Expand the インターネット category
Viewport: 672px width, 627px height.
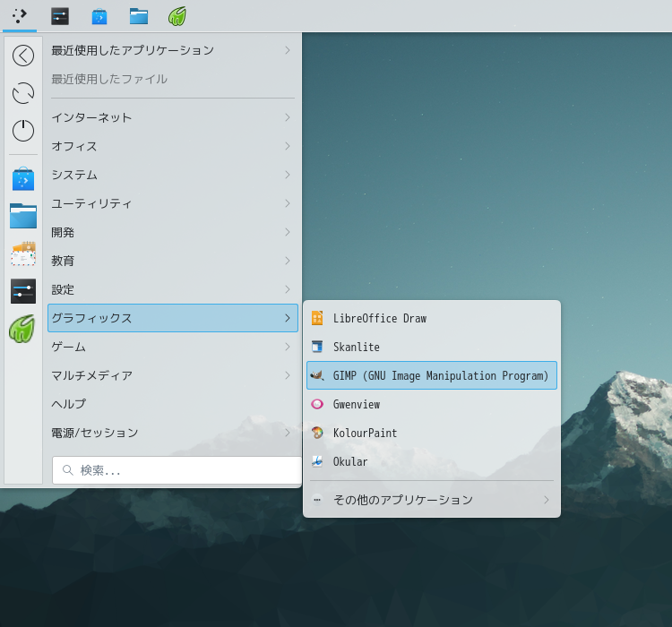173,117
